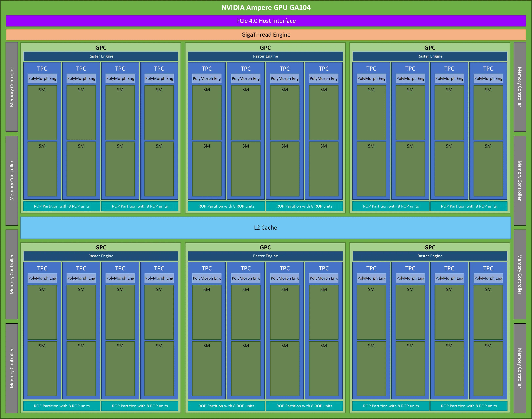Viewport: 532px width, 419px height.
Task: Click the bottommost left-side Memory Controller block
Action: [x=12, y=368]
